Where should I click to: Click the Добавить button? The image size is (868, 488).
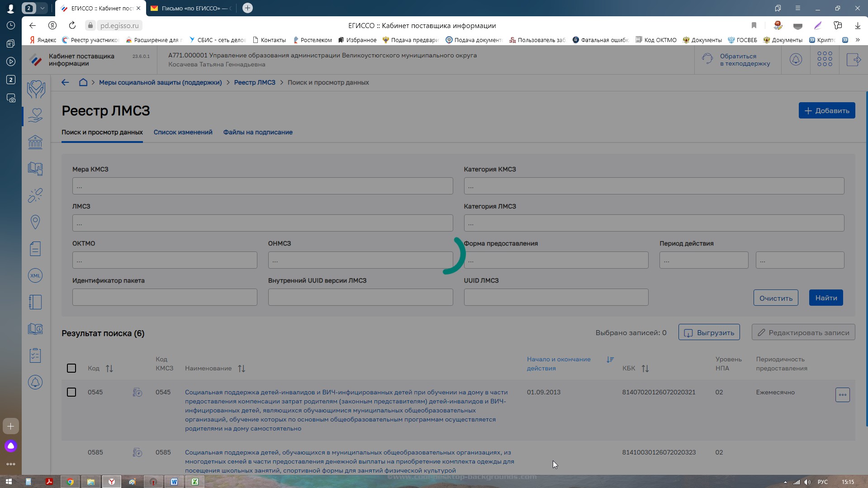[x=826, y=110]
